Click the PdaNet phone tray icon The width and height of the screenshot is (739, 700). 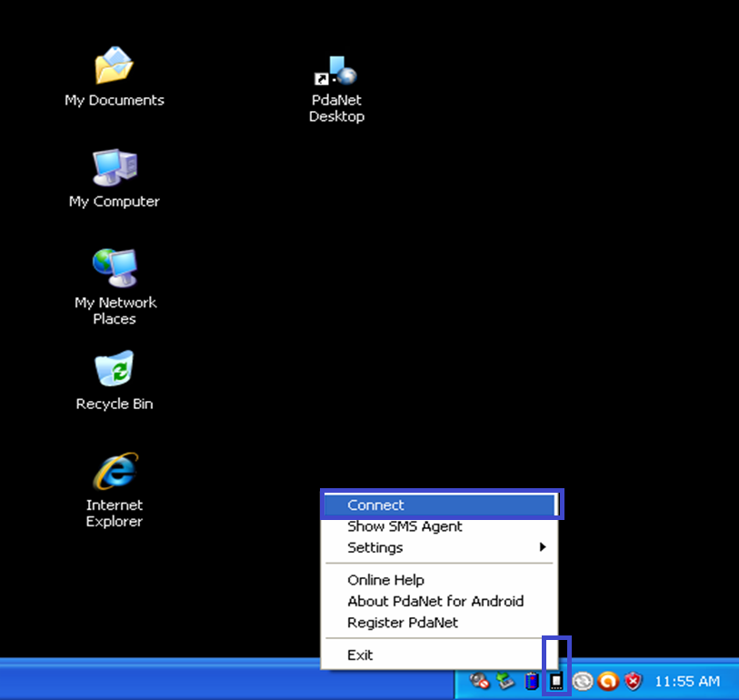pyautogui.click(x=556, y=682)
